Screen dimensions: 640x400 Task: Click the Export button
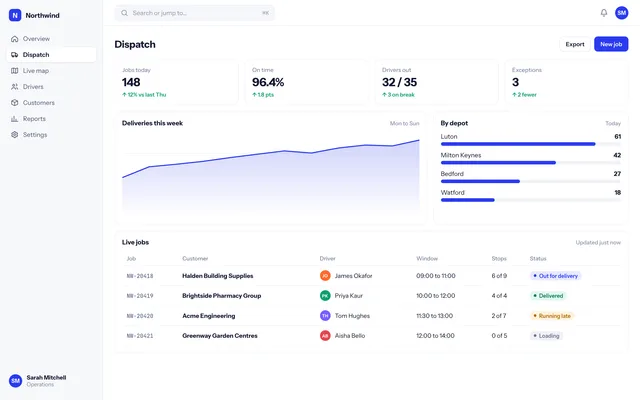(x=575, y=44)
